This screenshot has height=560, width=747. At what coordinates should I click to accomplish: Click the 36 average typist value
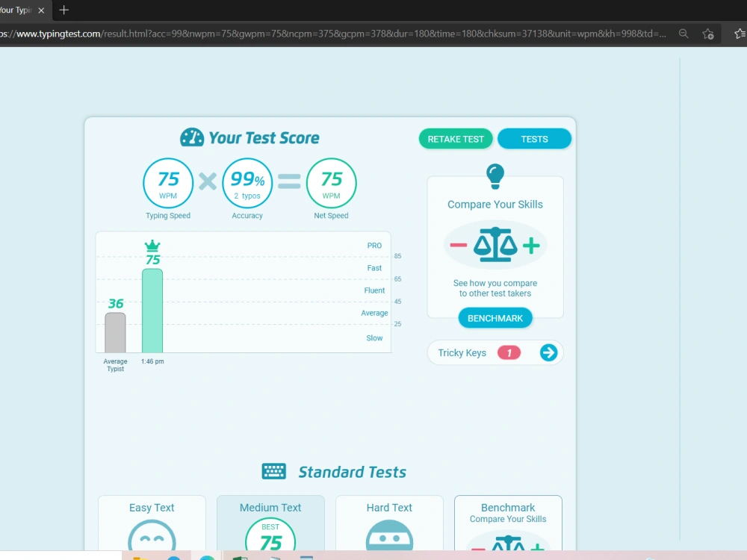click(x=116, y=303)
